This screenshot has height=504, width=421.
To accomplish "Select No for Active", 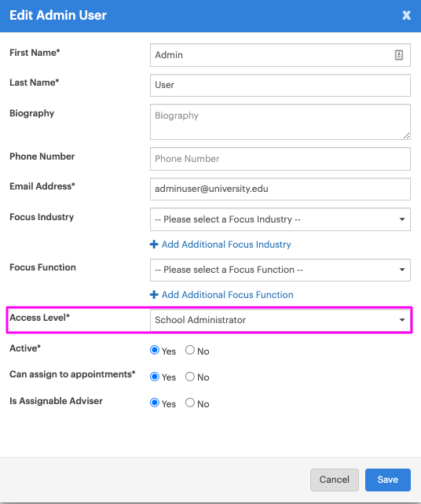I will coord(190,350).
